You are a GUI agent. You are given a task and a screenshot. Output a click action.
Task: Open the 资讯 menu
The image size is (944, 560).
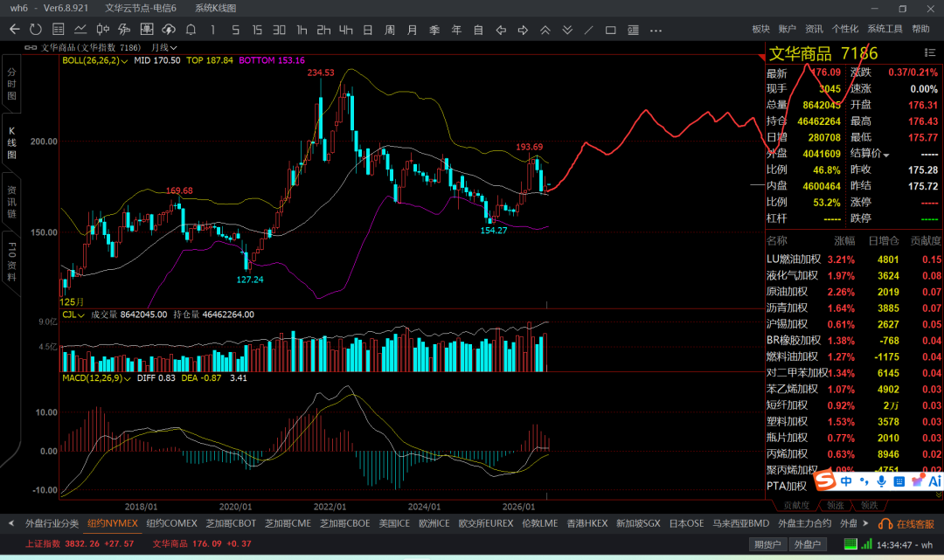point(814,29)
